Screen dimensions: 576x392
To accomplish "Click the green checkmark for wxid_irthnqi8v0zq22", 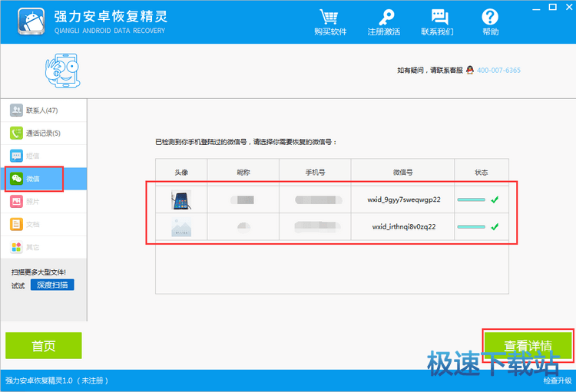I will pyautogui.click(x=495, y=227).
